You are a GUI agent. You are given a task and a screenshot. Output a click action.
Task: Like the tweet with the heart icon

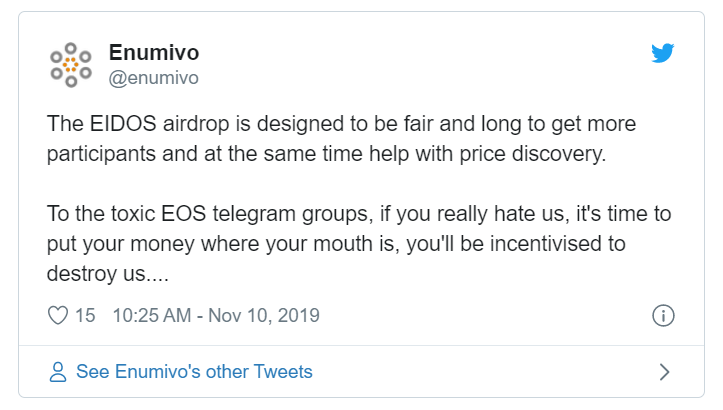[58, 316]
